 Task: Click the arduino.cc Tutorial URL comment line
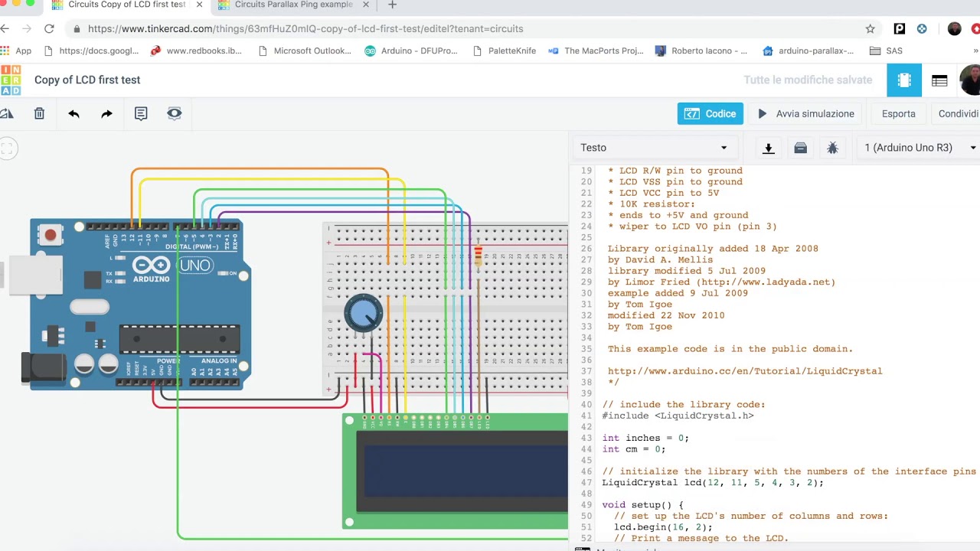click(745, 371)
